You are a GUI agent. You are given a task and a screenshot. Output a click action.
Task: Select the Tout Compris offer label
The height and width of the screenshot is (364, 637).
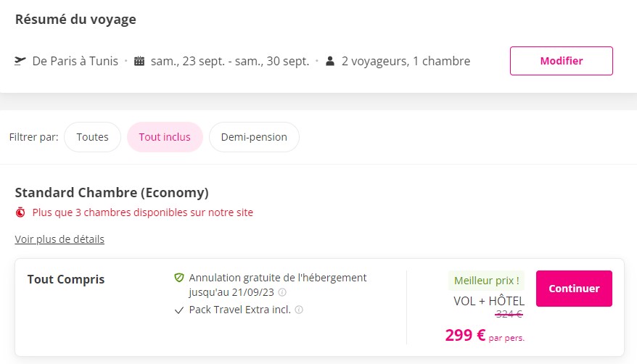tap(66, 279)
